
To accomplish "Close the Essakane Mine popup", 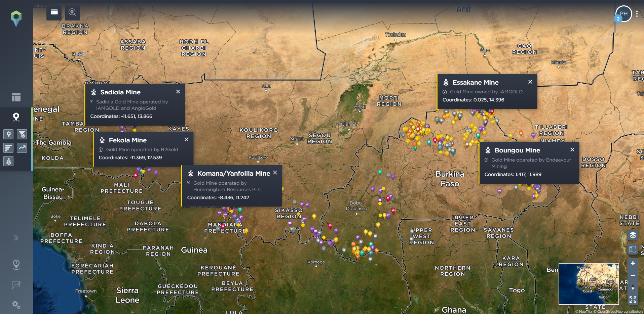I will point(530,82).
